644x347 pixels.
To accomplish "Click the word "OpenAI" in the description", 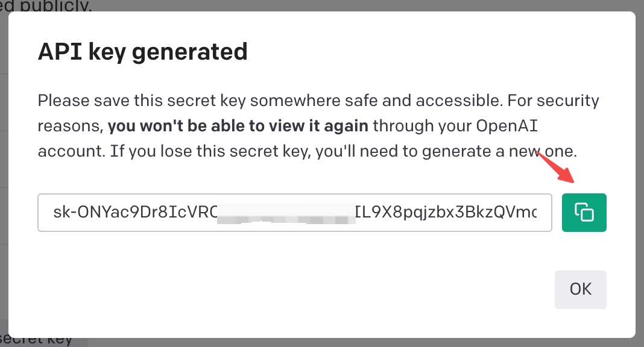I will [507, 126].
